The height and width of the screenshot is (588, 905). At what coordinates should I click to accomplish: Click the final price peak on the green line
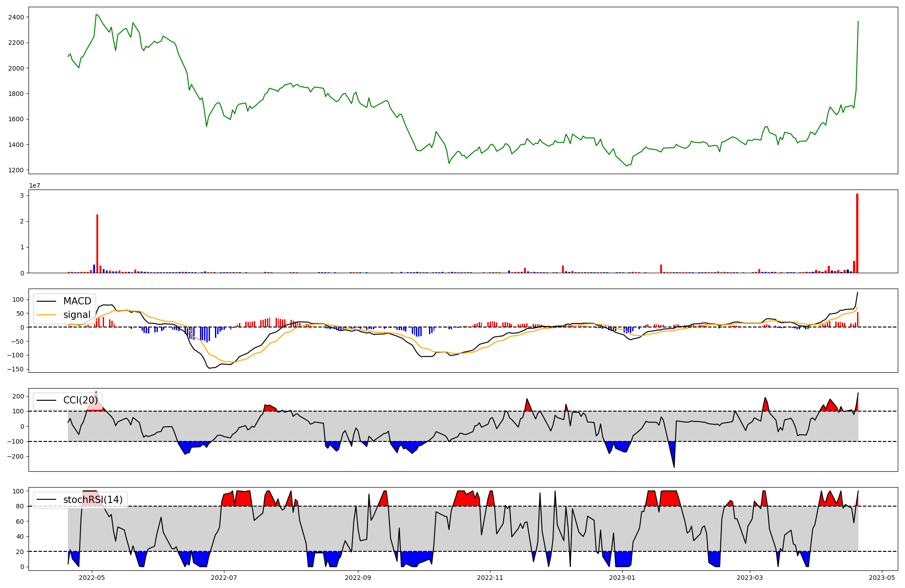click(x=858, y=21)
